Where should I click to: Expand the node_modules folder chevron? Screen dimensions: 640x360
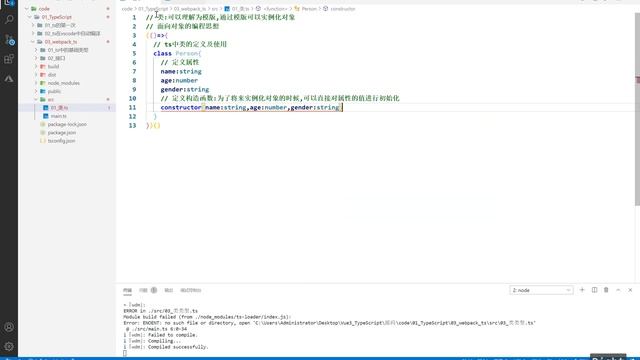(36, 83)
